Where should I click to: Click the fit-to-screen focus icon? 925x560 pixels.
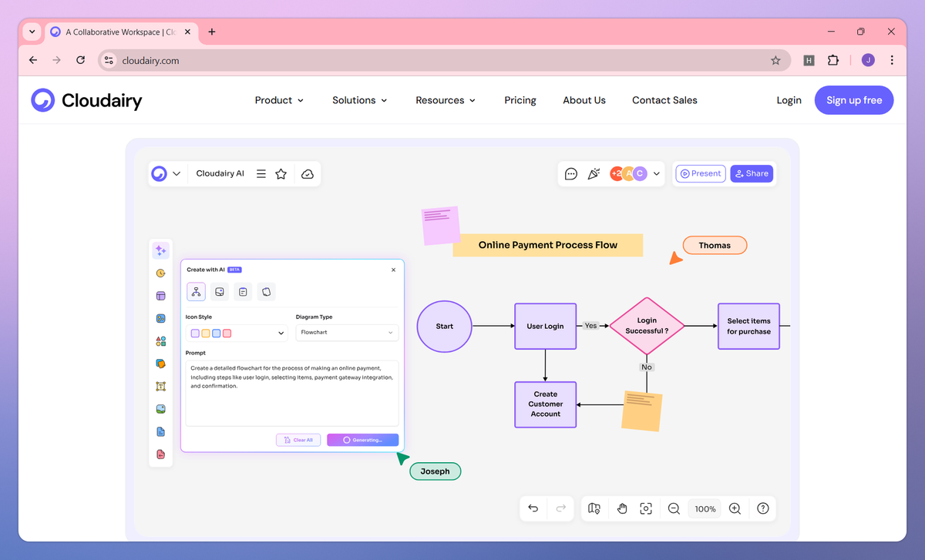coord(646,508)
